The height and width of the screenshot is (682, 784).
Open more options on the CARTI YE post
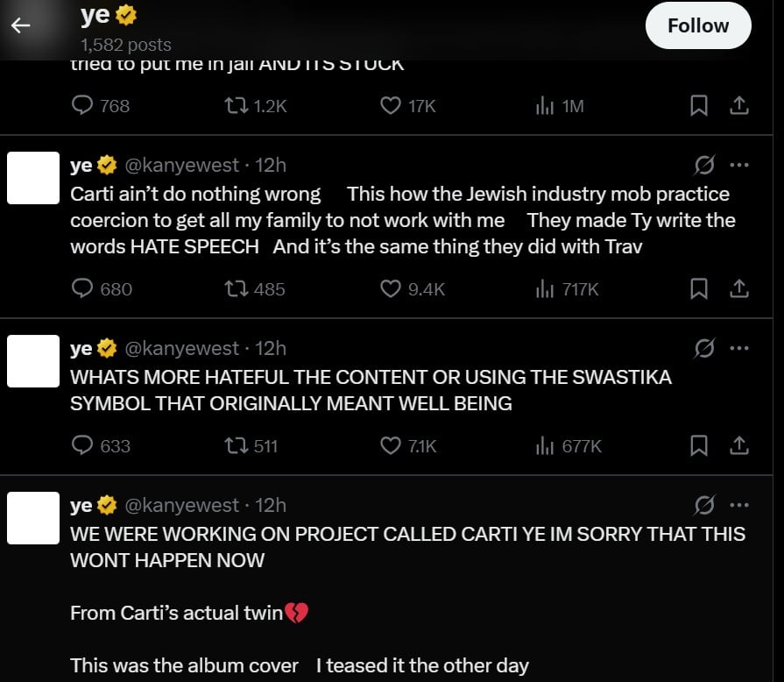(x=739, y=505)
